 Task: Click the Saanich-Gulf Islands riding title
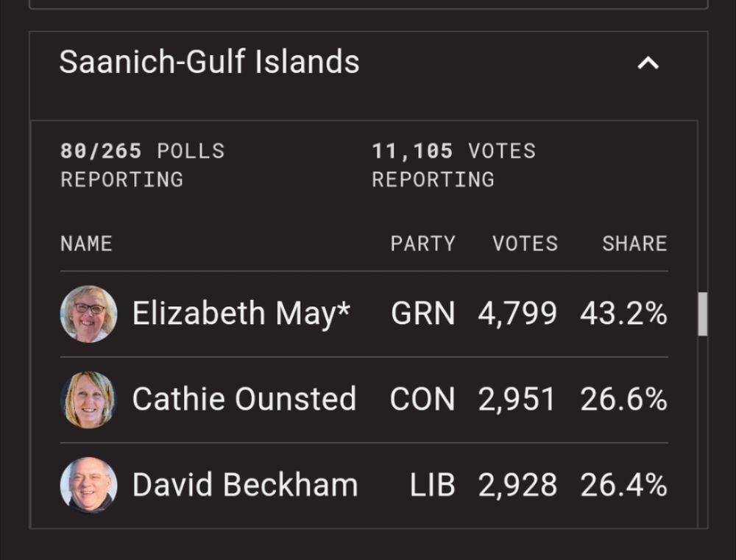(209, 63)
